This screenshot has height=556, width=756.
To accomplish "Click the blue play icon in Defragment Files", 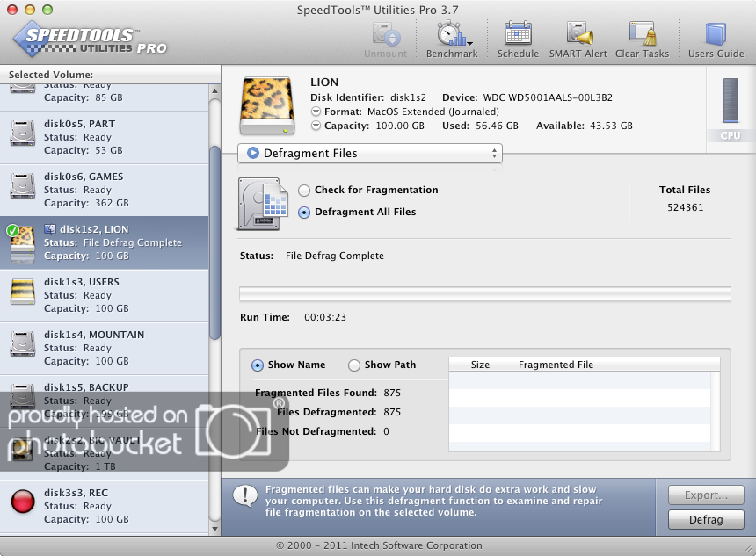I will tap(252, 153).
